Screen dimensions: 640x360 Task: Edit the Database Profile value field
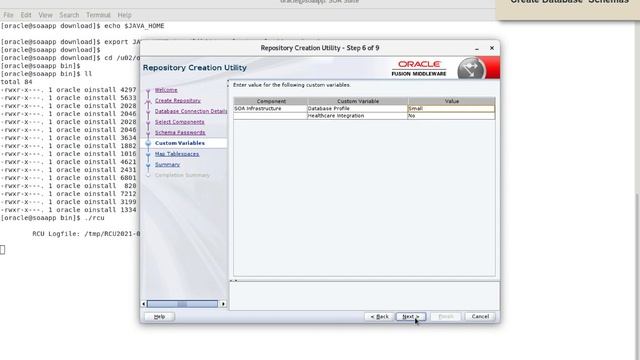tap(451, 109)
